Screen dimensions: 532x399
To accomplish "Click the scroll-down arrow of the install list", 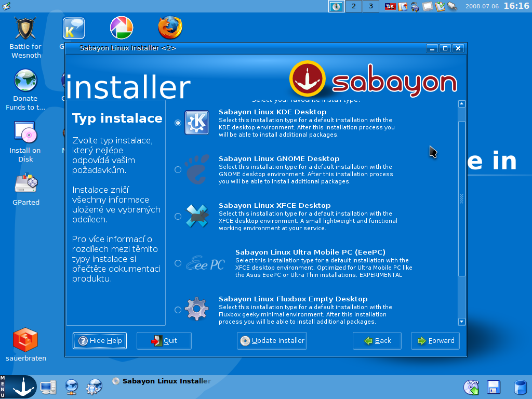I will click(461, 321).
